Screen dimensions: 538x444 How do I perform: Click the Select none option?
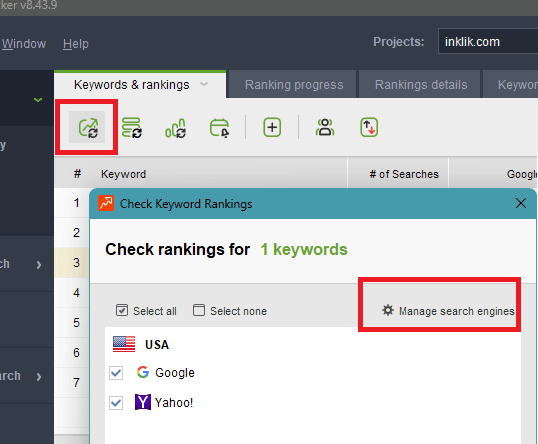coord(230,311)
